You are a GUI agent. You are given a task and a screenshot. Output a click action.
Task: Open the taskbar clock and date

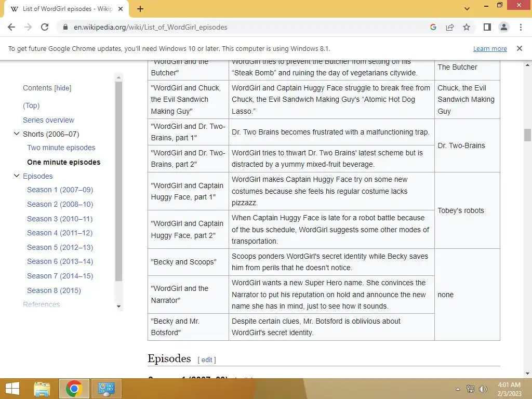[509, 389]
